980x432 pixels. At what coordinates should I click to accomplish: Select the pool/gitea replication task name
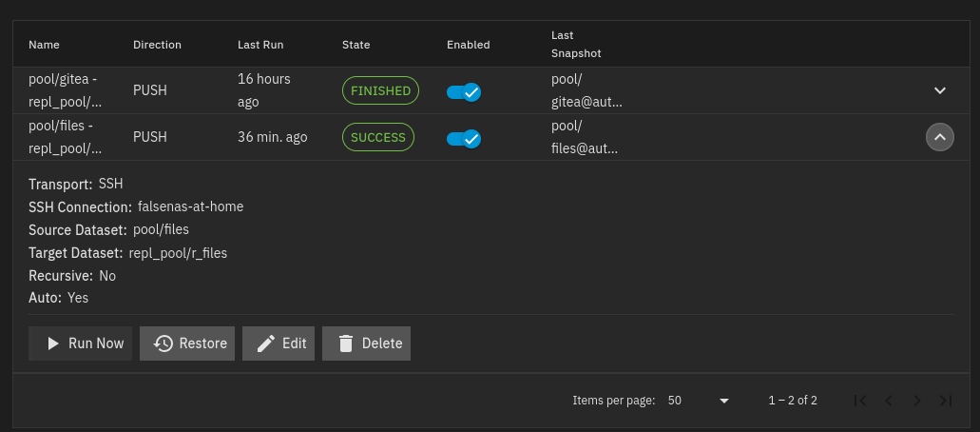tap(65, 90)
